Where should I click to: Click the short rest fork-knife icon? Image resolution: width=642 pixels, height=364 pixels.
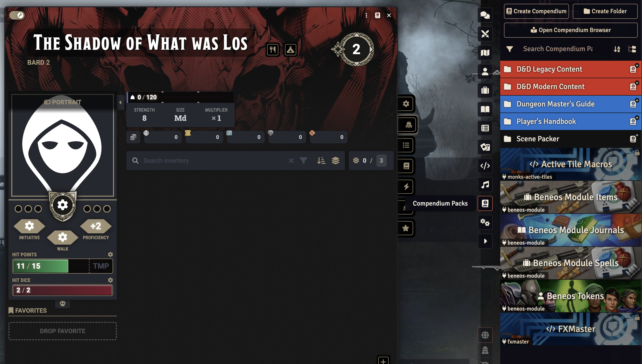[272, 50]
